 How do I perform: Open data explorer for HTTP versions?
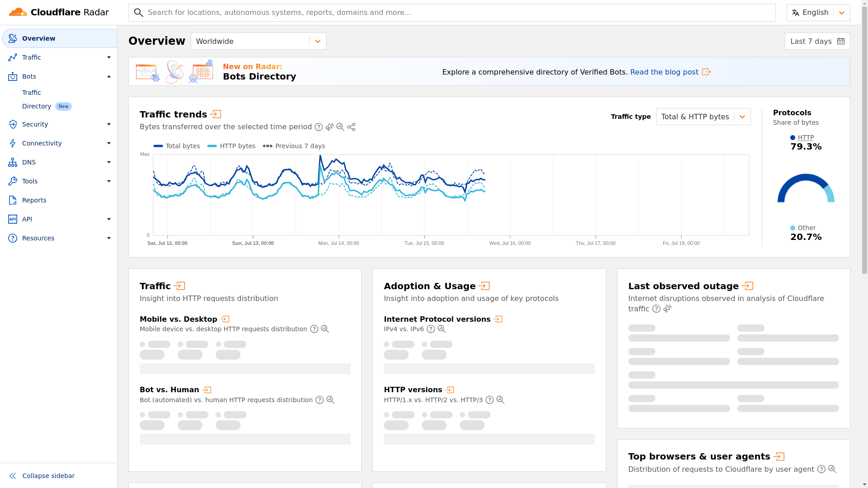500,400
